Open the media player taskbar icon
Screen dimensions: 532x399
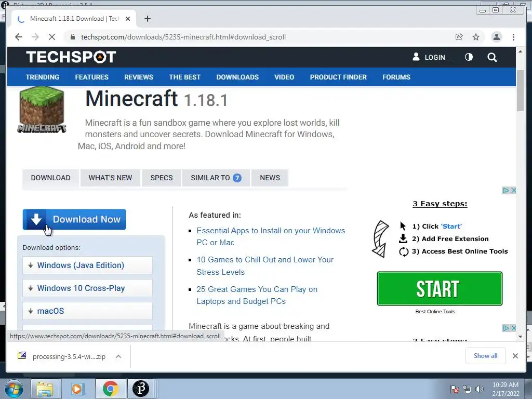click(x=77, y=389)
